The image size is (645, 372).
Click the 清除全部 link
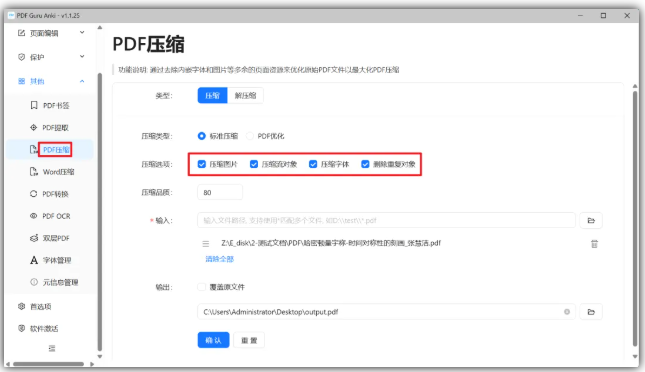click(x=220, y=259)
